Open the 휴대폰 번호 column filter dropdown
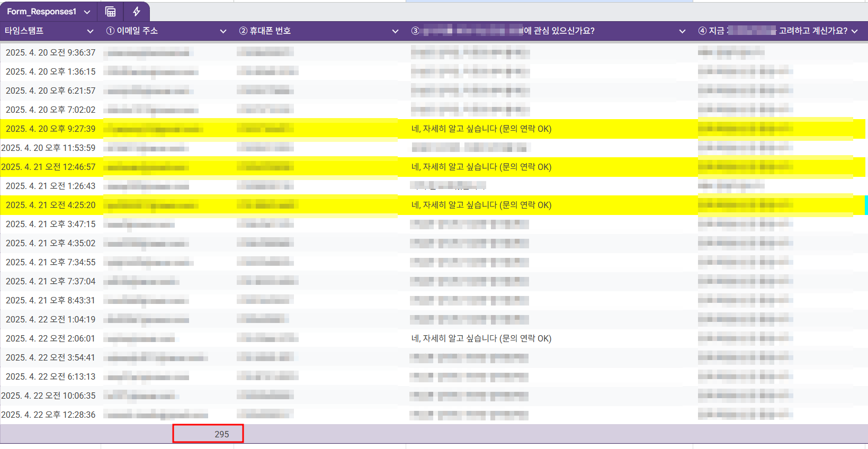868x449 pixels. click(395, 31)
